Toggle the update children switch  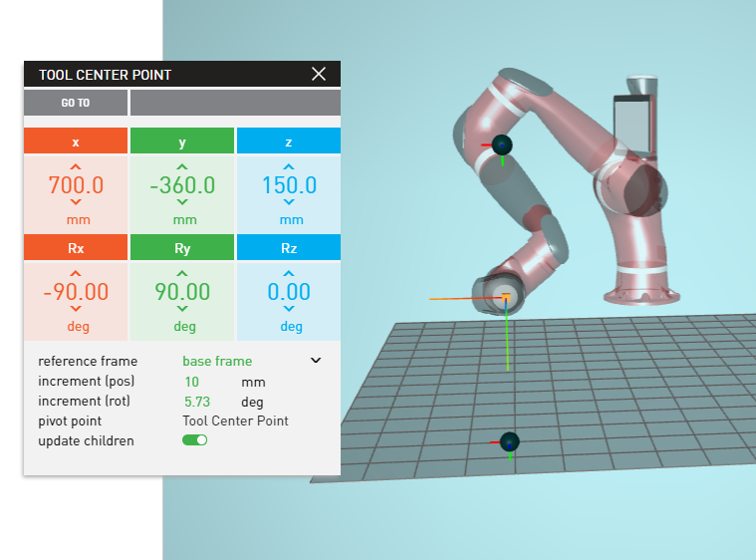point(195,439)
